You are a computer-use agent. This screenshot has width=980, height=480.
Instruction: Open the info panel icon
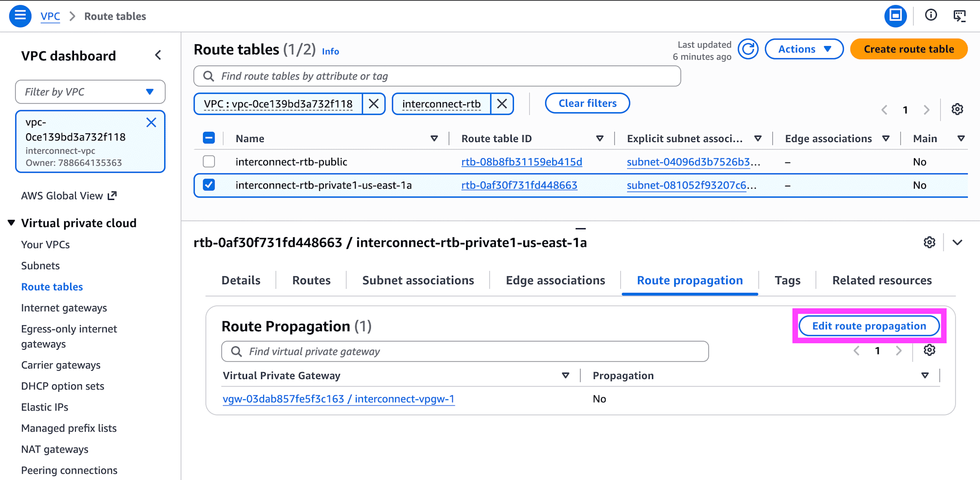click(931, 16)
